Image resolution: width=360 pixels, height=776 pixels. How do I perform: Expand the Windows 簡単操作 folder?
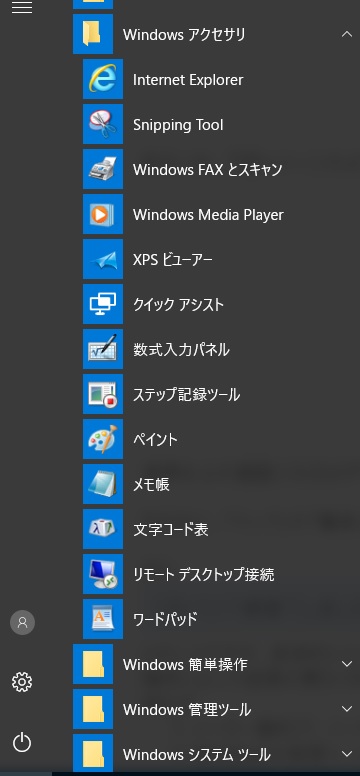pos(216,665)
